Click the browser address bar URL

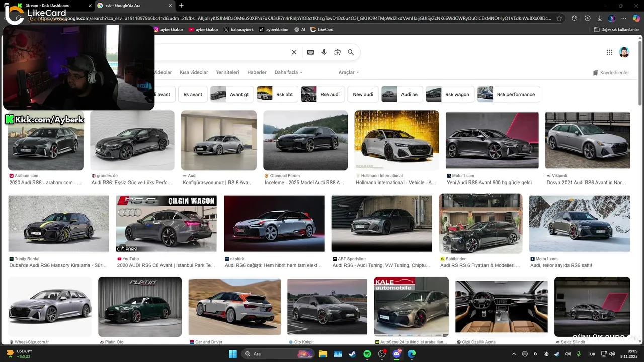pos(294,18)
